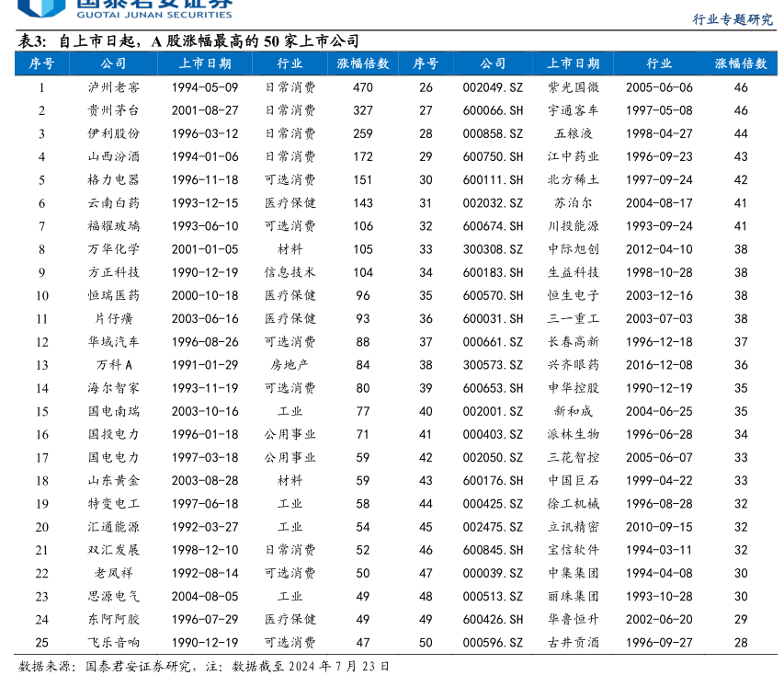Click stock code 600111.SH
784x698 pixels.
(493, 179)
